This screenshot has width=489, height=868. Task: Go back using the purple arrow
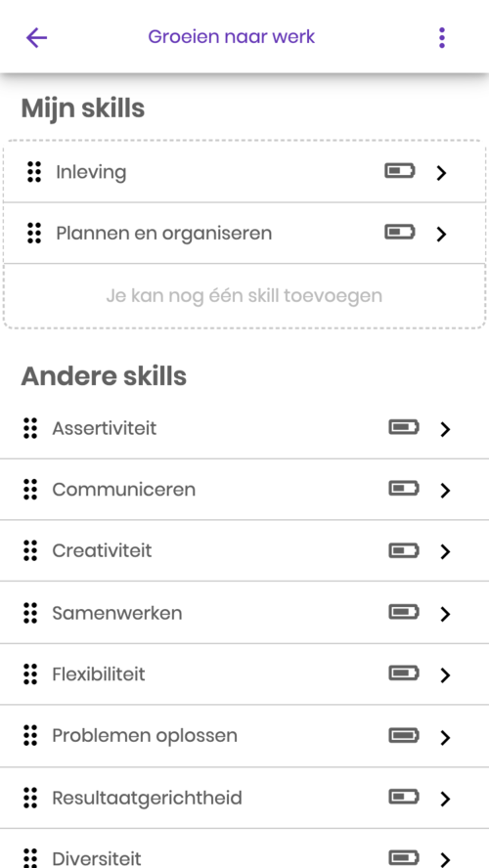[36, 38]
